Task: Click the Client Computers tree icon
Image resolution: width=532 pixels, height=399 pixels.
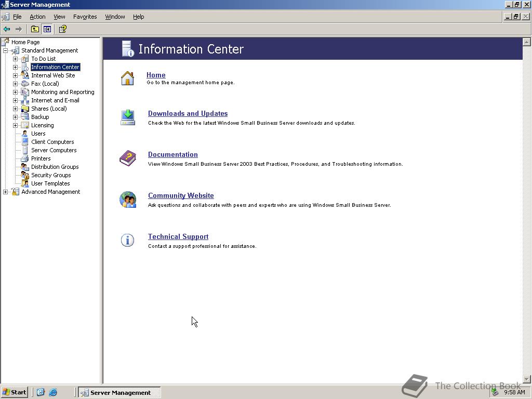Action: click(x=25, y=142)
